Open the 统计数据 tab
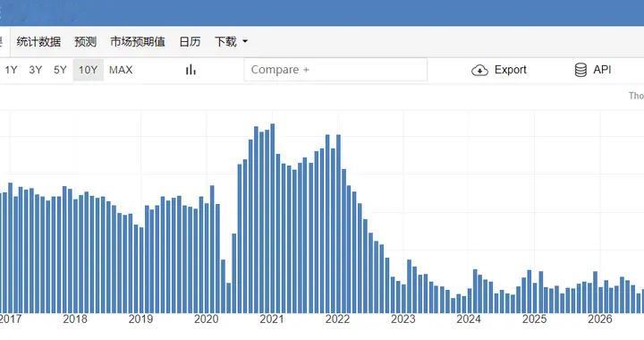 [x=38, y=41]
